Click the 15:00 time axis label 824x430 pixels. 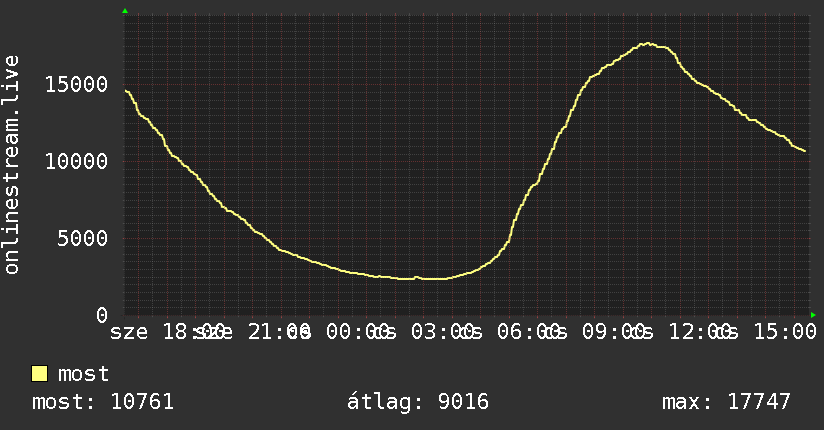(785, 332)
